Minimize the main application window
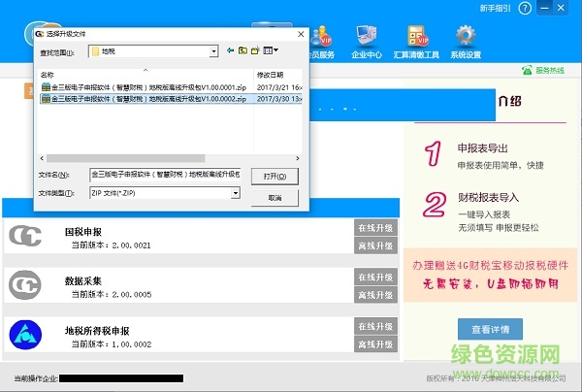582x392 pixels. tap(544, 8)
